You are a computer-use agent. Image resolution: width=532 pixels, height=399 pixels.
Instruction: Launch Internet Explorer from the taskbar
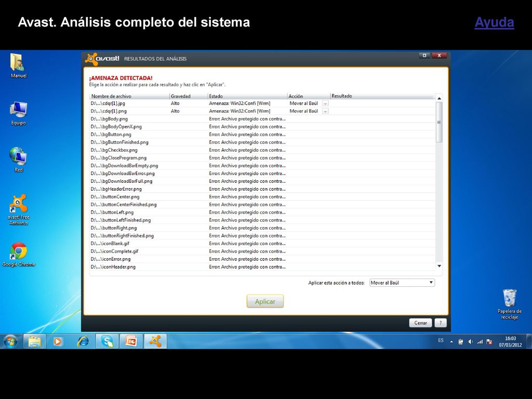[x=83, y=341]
